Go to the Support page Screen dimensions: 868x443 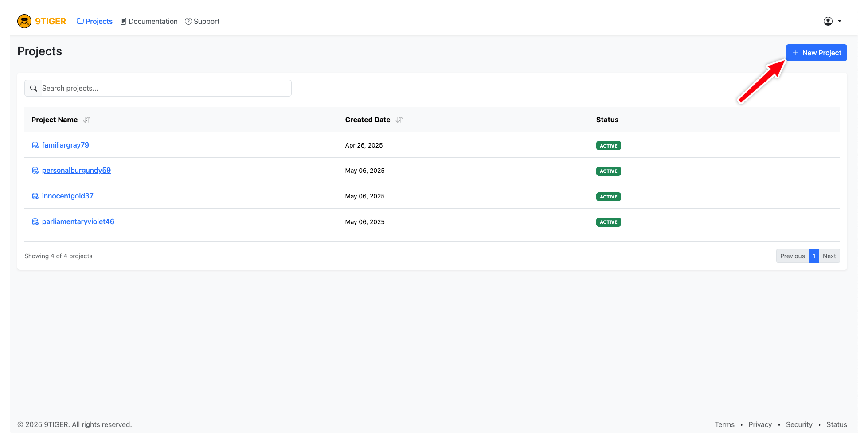202,21
